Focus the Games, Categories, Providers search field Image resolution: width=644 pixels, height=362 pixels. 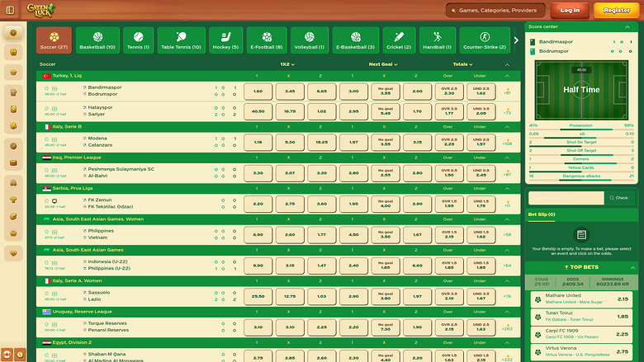click(x=495, y=10)
